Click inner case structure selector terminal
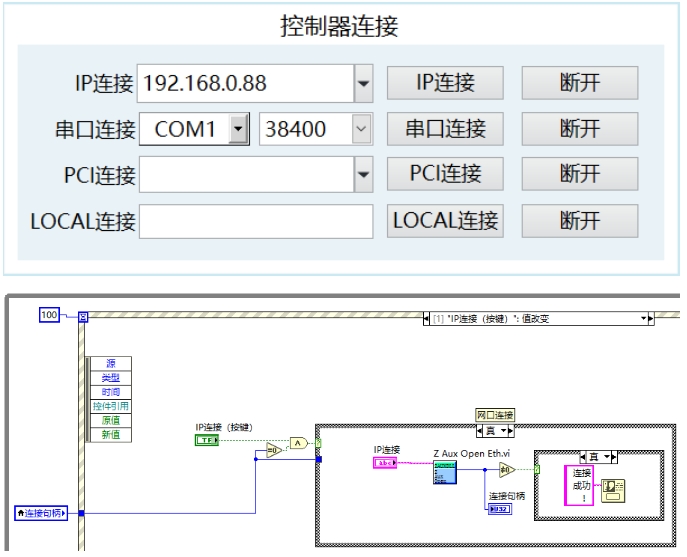Viewport: 687px width, 557px height. tap(537, 470)
